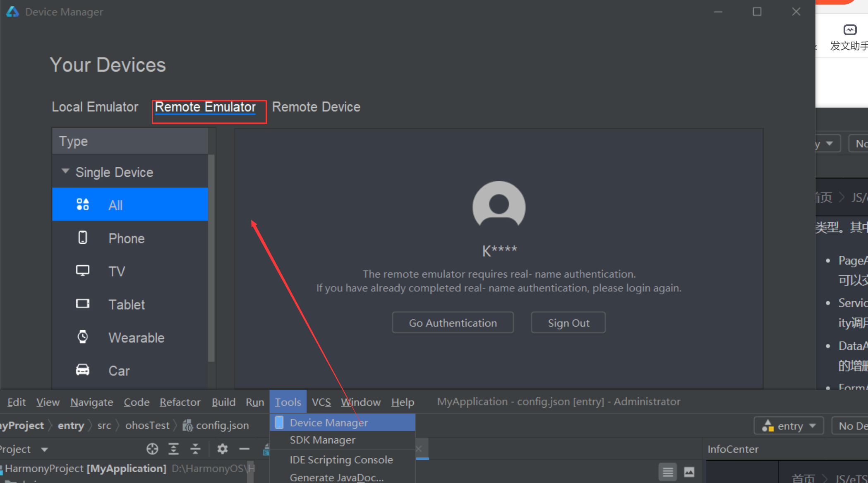
Task: Switch to Local Emulator tab
Action: (95, 107)
